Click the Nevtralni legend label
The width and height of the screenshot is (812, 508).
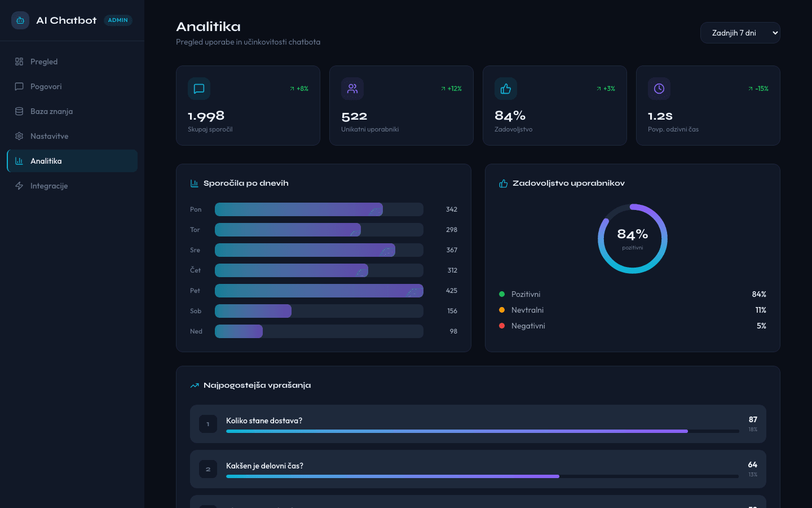coord(527,310)
